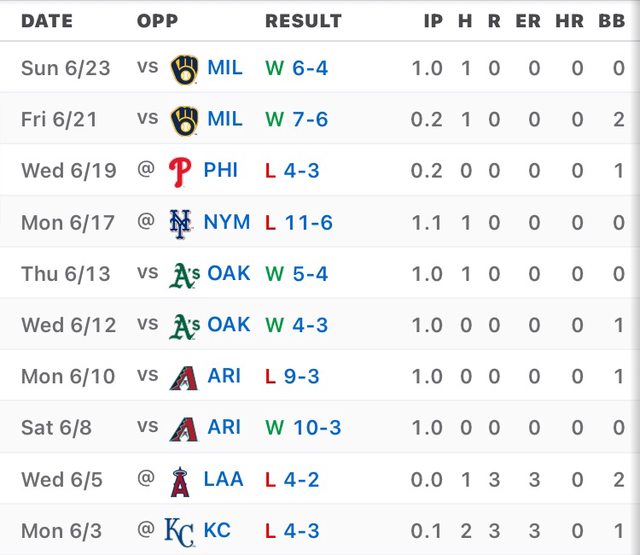Open the L 11-6 game result
Image resolution: width=640 pixels, height=555 pixels.
coord(298,222)
